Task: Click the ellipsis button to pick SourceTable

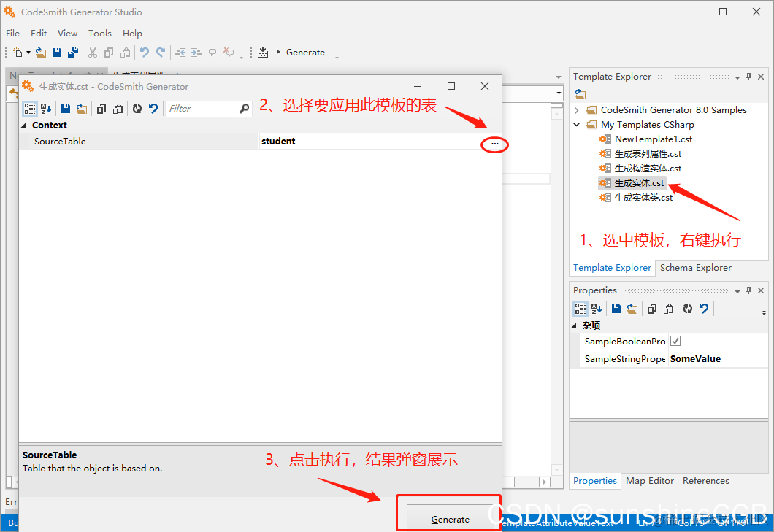Action: click(x=494, y=144)
